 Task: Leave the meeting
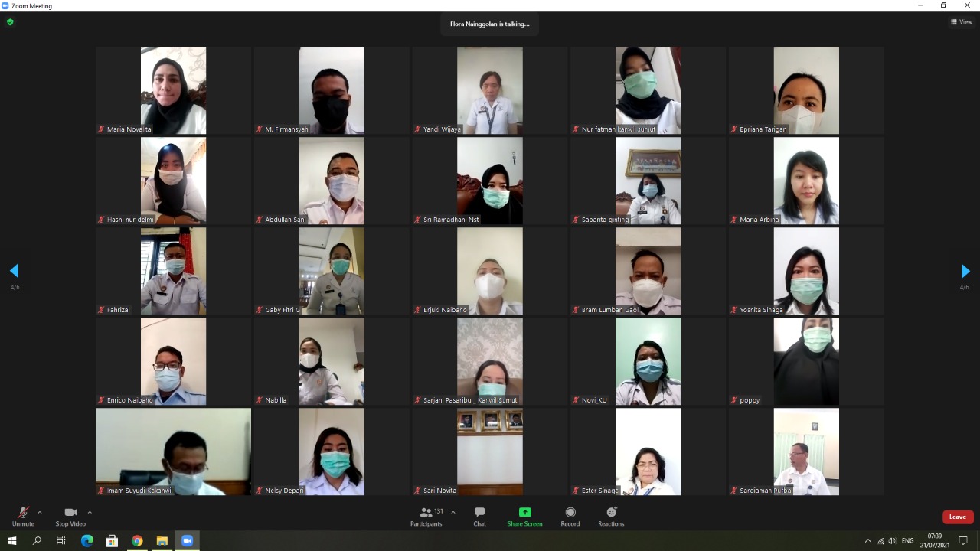[x=957, y=517]
